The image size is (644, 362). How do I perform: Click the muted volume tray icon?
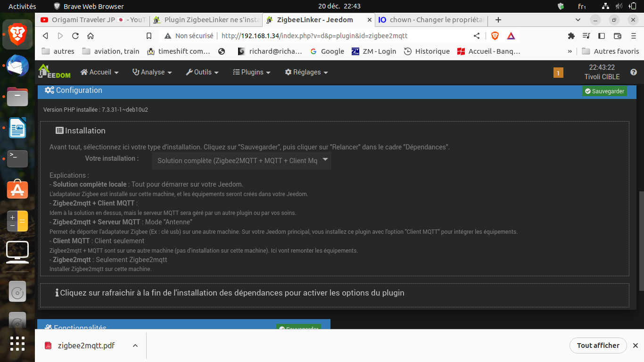coord(619,6)
